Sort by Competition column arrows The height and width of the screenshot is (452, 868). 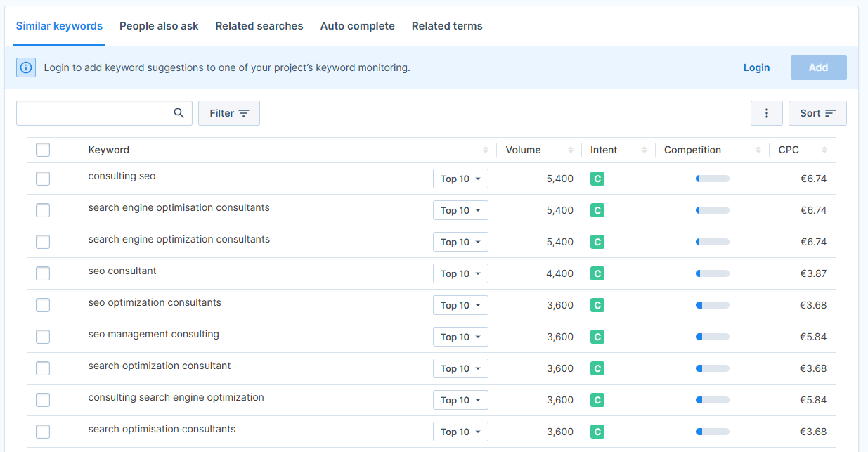758,150
